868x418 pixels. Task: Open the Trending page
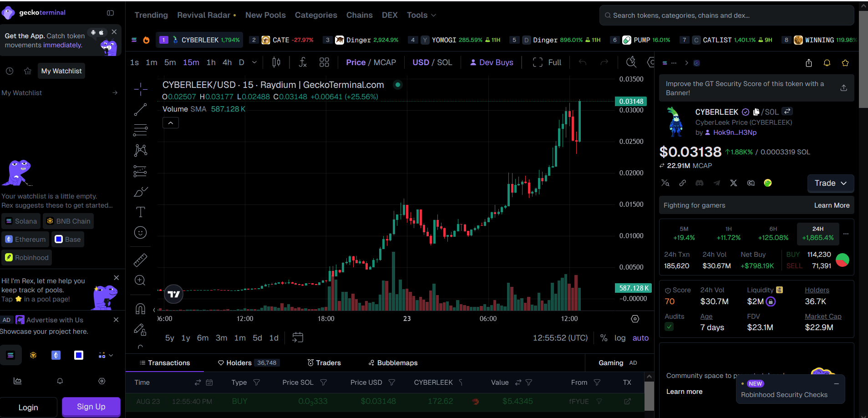pos(151,15)
